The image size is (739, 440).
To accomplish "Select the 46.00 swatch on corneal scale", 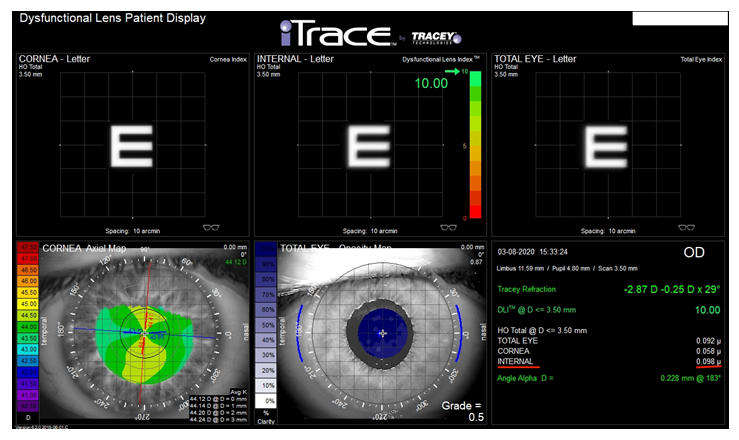I will 28,281.
